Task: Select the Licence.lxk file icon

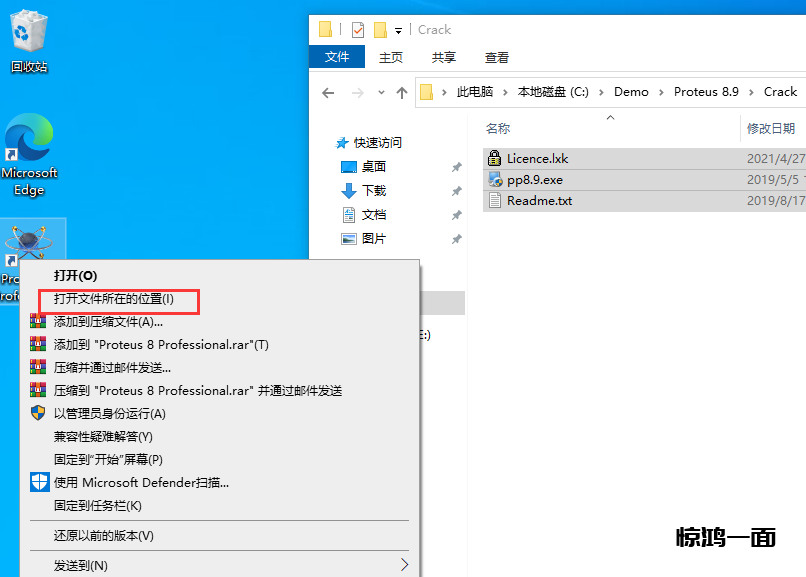Action: 494,158
